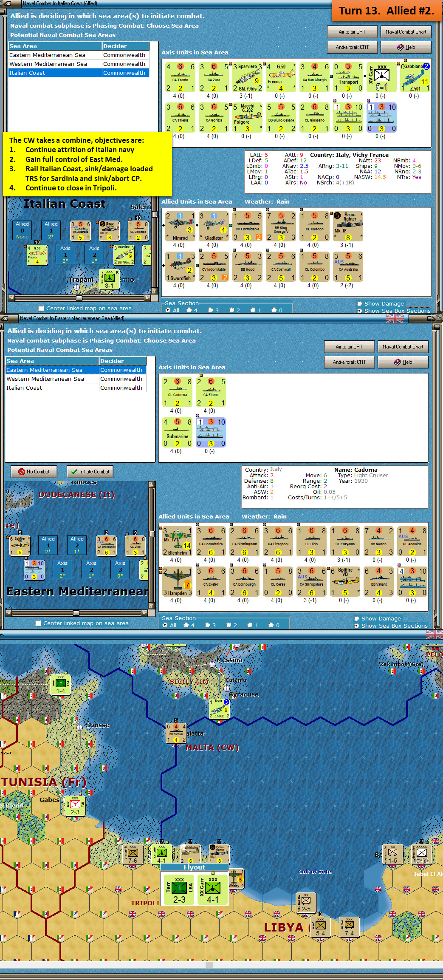This screenshot has width=443, height=980.
Task: Select the CA Dorsetshire counter
Action: (211, 541)
